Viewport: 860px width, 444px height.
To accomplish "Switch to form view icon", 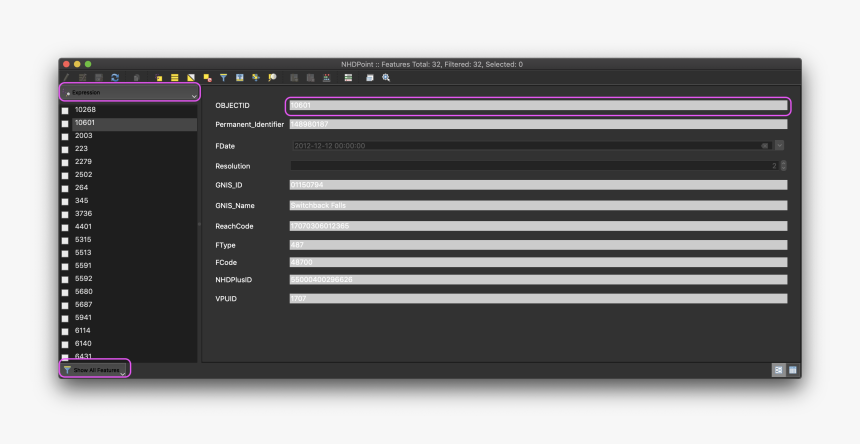I will (778, 370).
